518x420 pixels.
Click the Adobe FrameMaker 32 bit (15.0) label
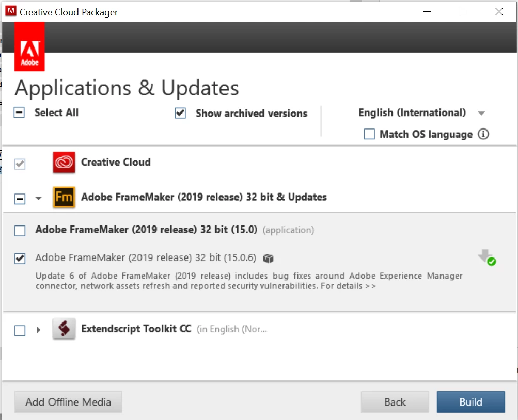146,230
